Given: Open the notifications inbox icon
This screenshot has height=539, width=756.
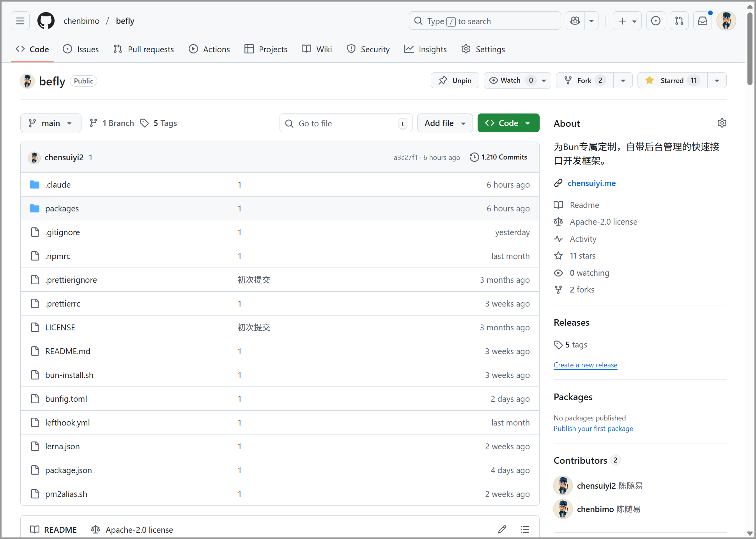Looking at the screenshot, I should (702, 21).
